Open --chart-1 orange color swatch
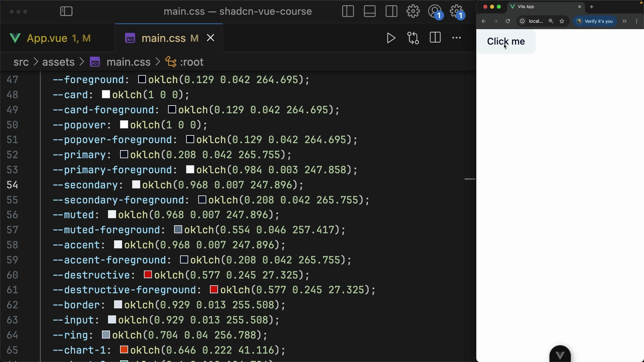The height and width of the screenshot is (362, 644). click(x=124, y=350)
